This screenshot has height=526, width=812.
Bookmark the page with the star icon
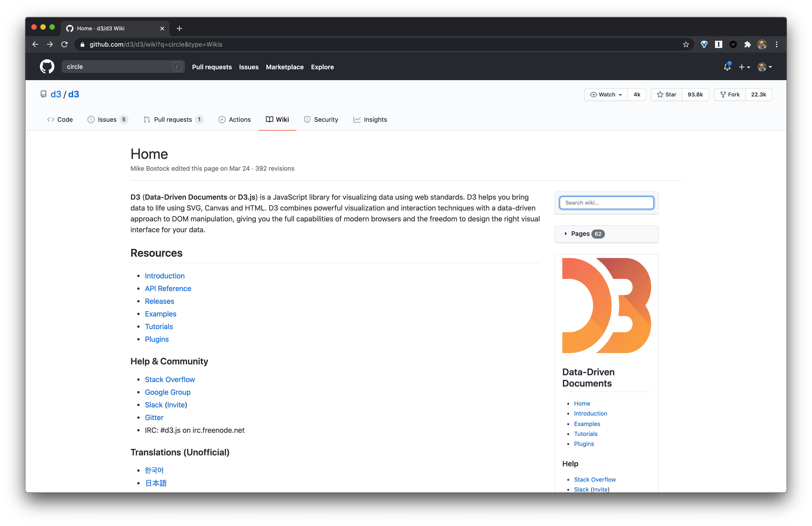pyautogui.click(x=686, y=45)
